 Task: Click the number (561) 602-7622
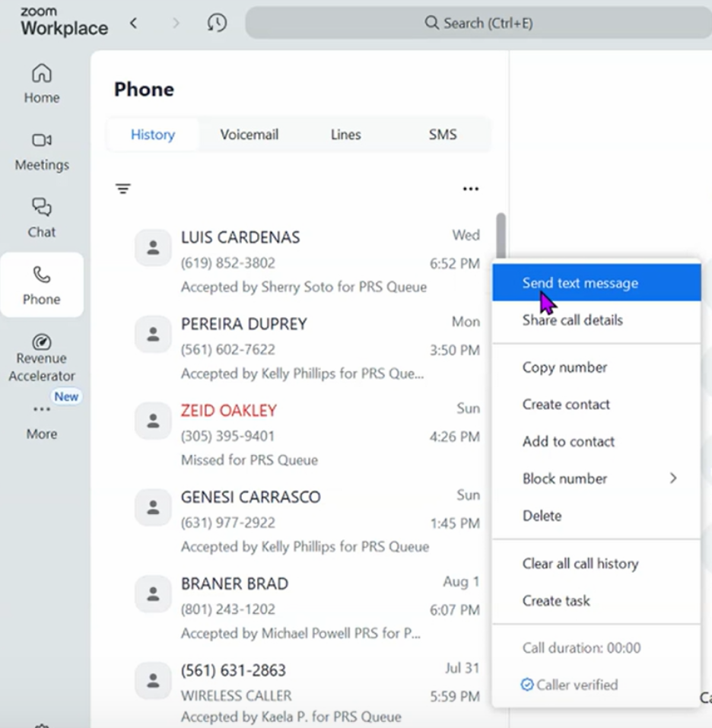tap(228, 349)
